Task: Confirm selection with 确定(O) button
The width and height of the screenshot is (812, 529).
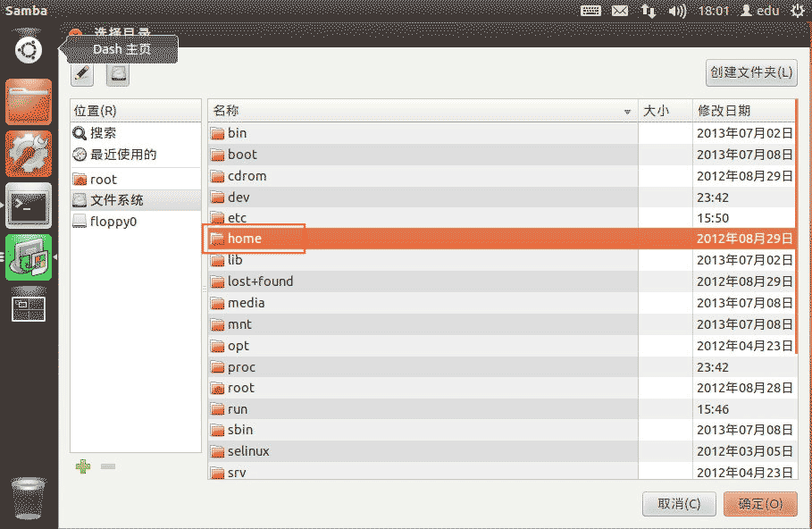Action: [760, 504]
